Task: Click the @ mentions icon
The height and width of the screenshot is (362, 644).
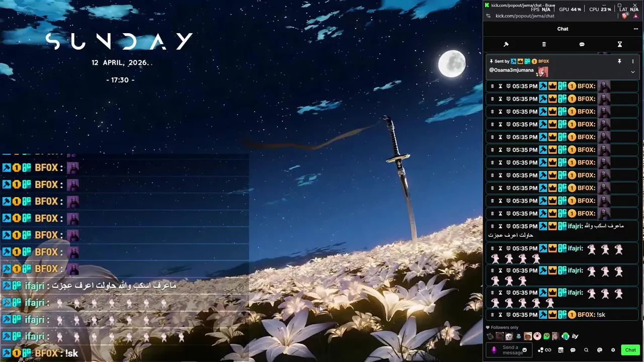Action: [600, 350]
